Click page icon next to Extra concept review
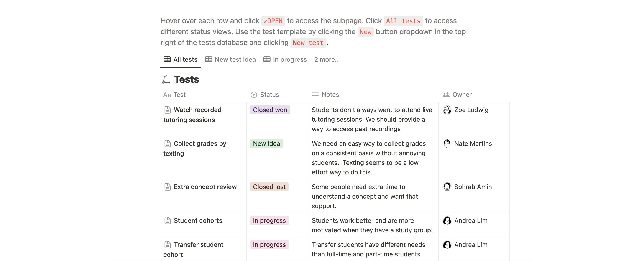Image resolution: width=644 pixels, height=261 pixels. (168, 187)
